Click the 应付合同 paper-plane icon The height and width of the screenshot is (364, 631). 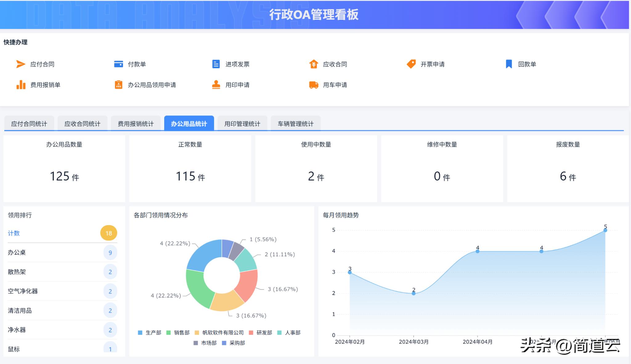(x=21, y=64)
